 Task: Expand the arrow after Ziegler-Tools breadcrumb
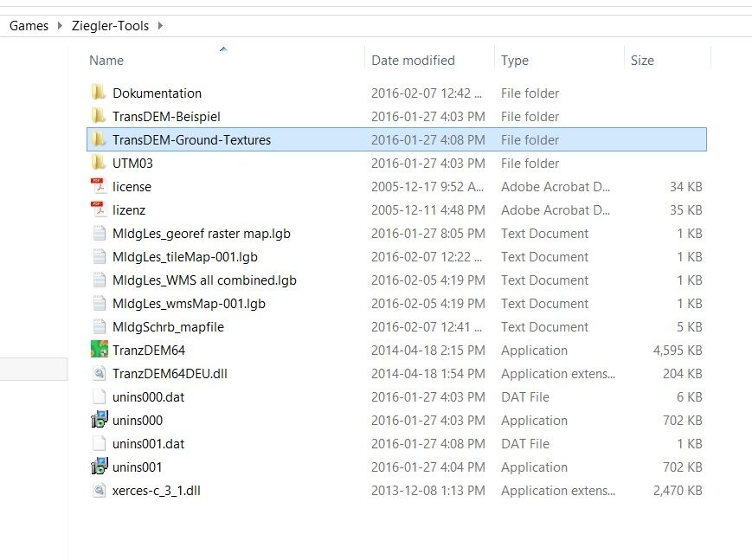click(x=160, y=26)
